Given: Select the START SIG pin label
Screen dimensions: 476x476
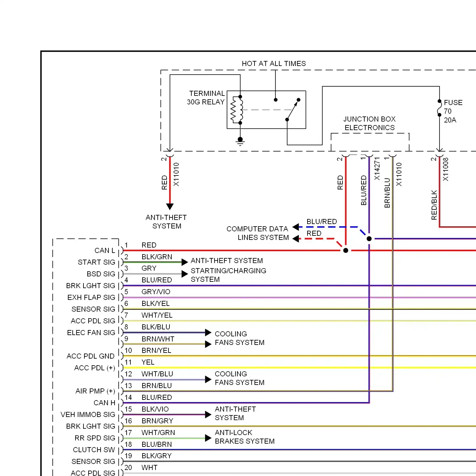Looking at the screenshot, I should click(x=96, y=262).
